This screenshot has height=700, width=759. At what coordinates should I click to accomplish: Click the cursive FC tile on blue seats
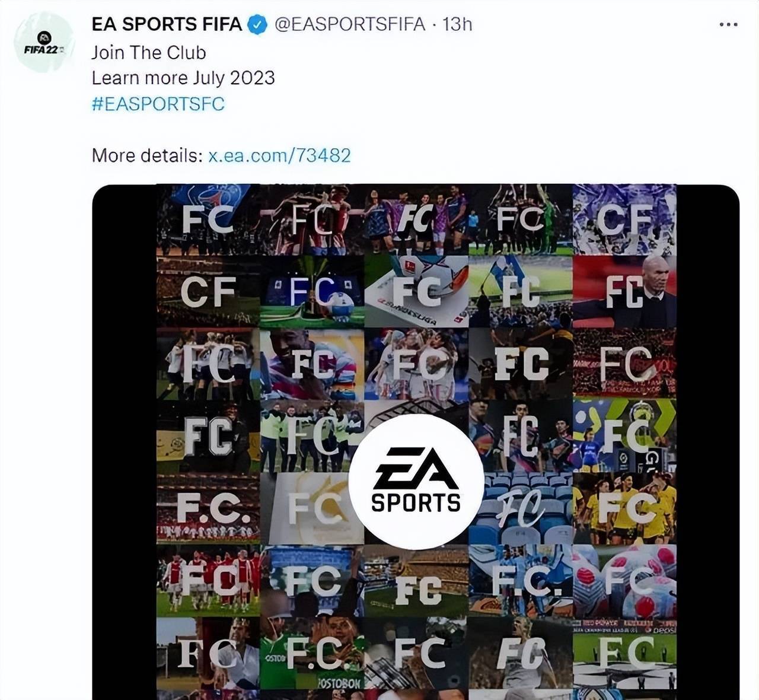pos(521,508)
